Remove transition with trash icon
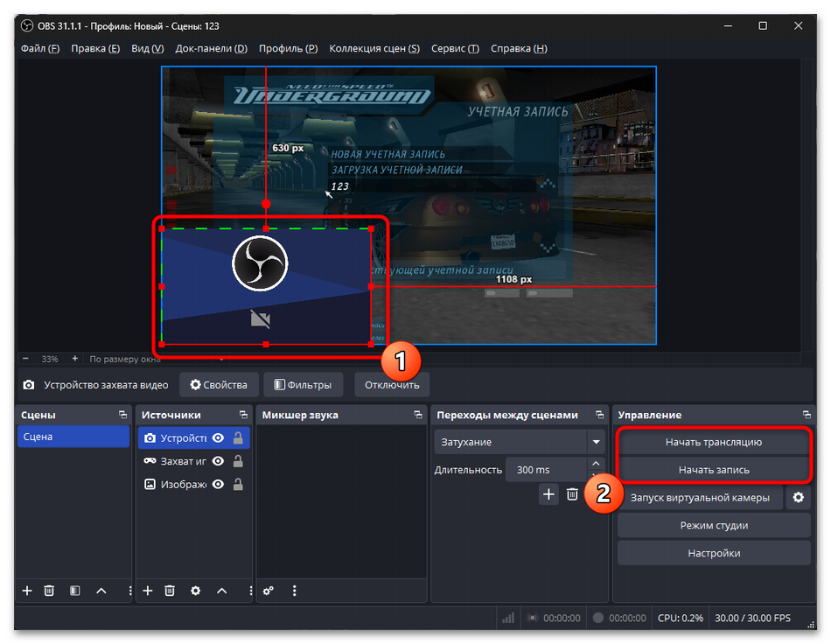This screenshot has height=644, width=831. (572, 494)
